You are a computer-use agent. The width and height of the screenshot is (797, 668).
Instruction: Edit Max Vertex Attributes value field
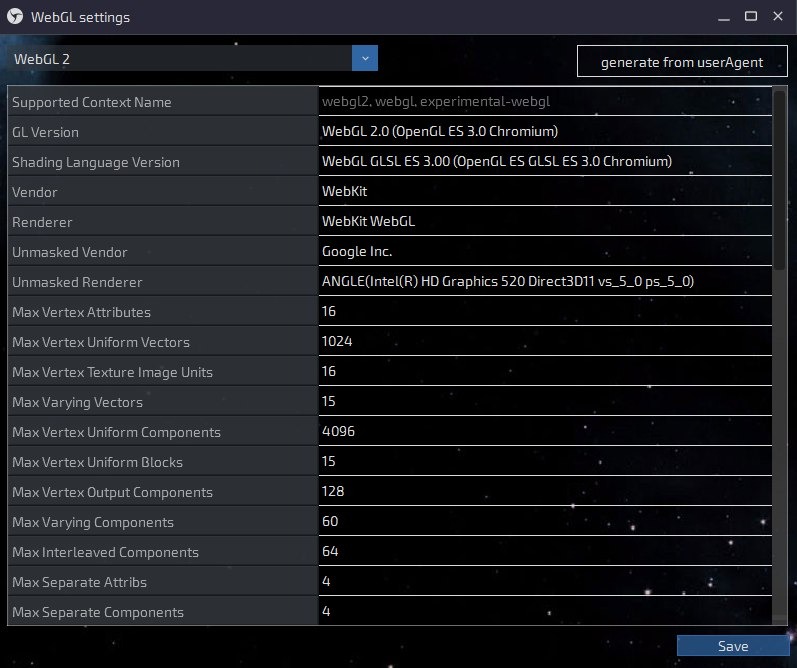(x=545, y=311)
